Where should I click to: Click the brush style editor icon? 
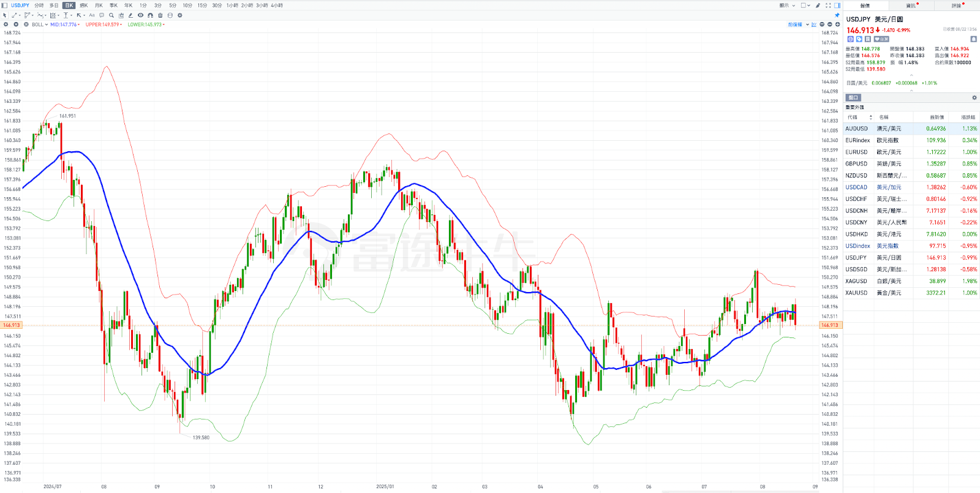pyautogui.click(x=130, y=15)
